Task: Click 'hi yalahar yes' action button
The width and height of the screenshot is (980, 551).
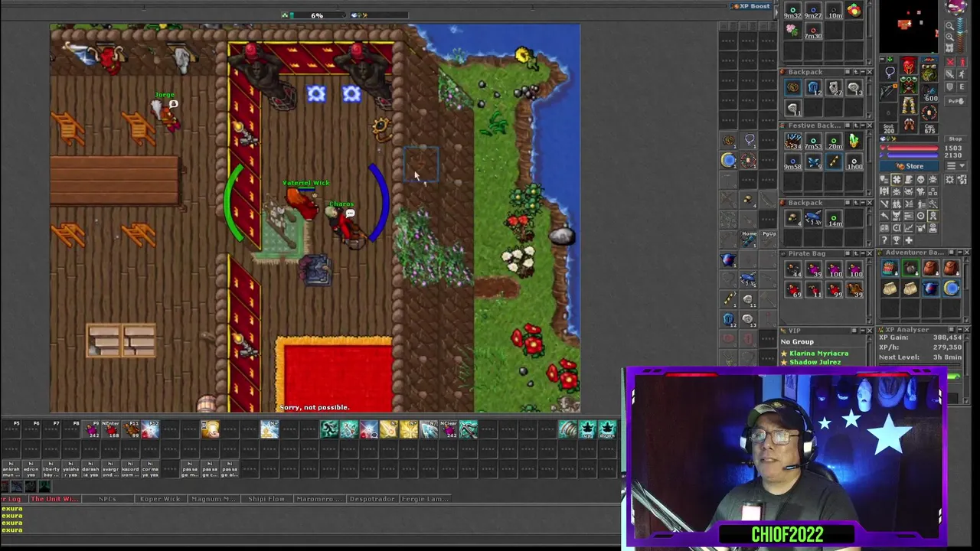Action: click(70, 469)
